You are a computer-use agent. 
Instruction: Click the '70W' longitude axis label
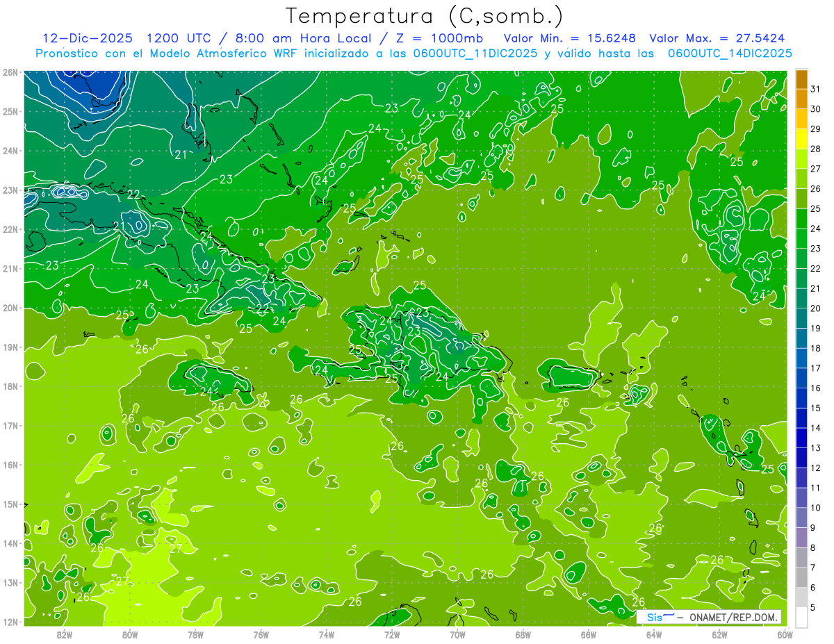click(457, 634)
